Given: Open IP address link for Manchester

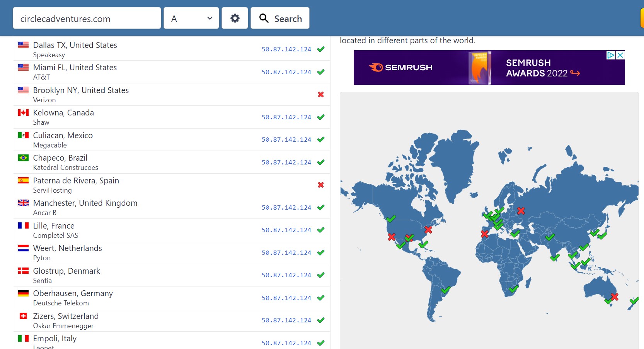Looking at the screenshot, I should [x=286, y=208].
